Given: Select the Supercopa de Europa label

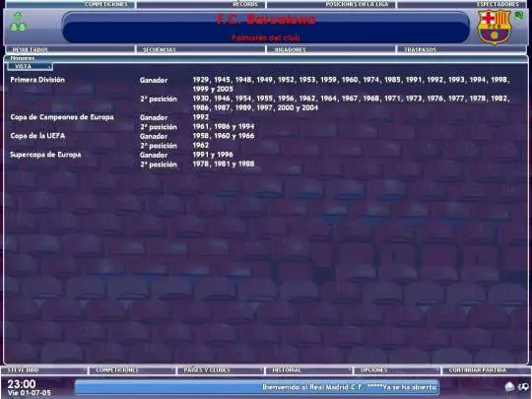Looking at the screenshot, I should click(45, 155).
